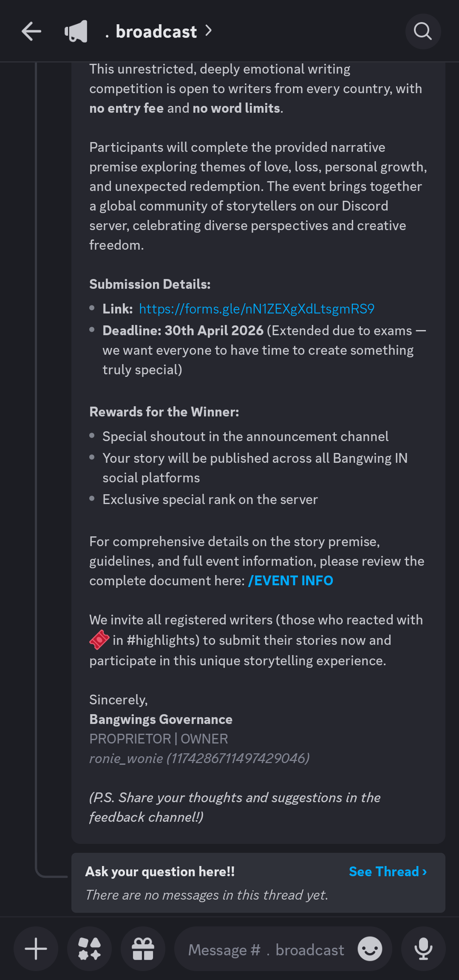Open search with the magnifier icon

pos(422,31)
